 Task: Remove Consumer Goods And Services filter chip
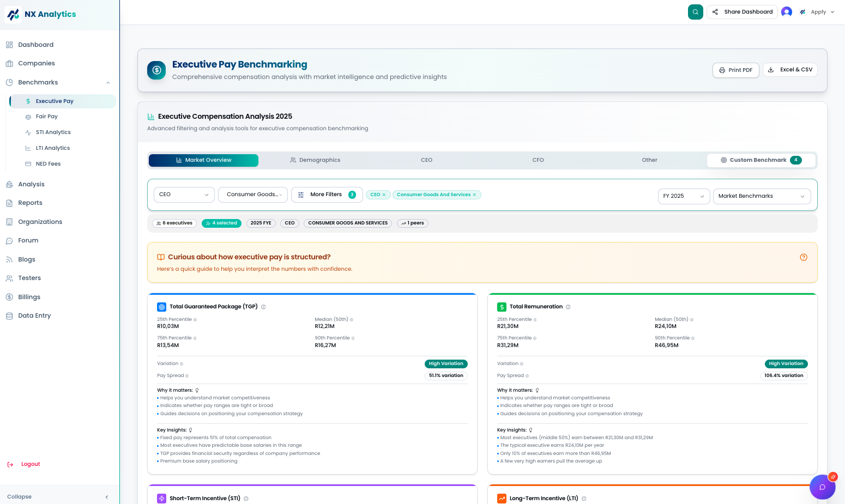coord(474,195)
